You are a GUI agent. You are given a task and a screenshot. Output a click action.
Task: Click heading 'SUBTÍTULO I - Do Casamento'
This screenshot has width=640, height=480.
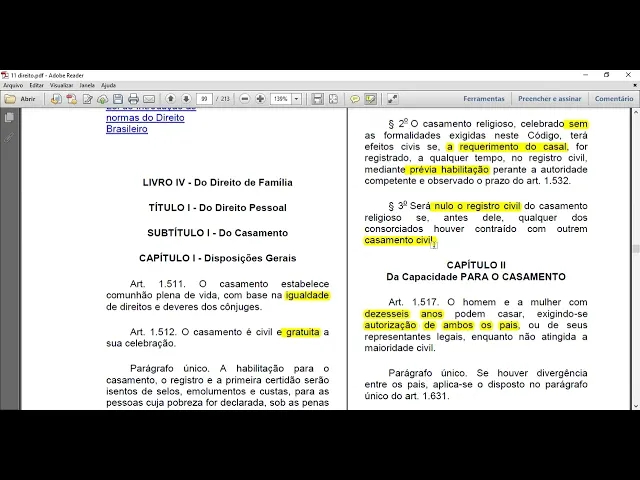(x=218, y=233)
